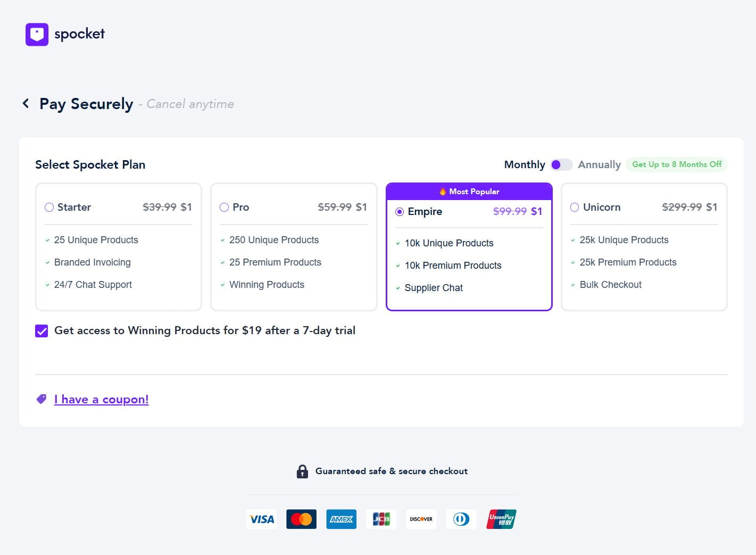Select the Starter plan radio button
756x555 pixels.
(49, 207)
